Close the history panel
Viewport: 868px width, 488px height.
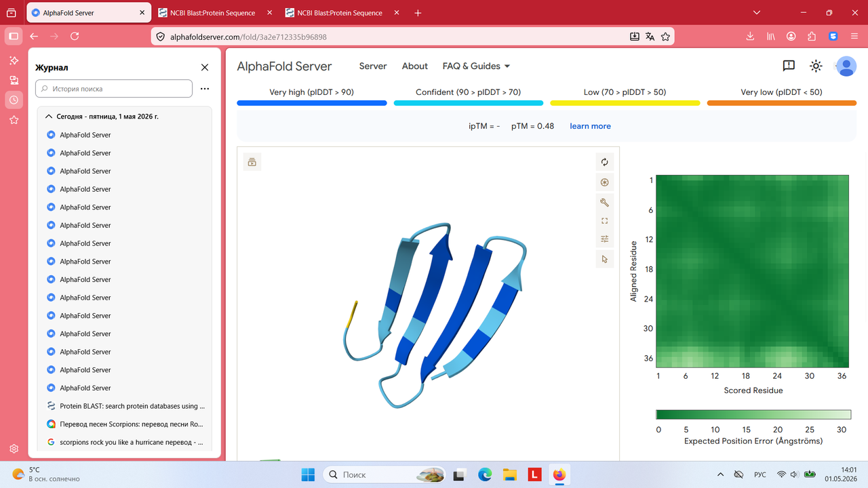[x=205, y=68]
